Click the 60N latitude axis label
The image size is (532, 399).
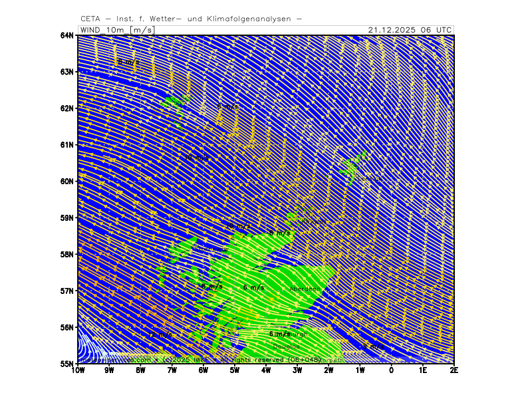pos(66,181)
